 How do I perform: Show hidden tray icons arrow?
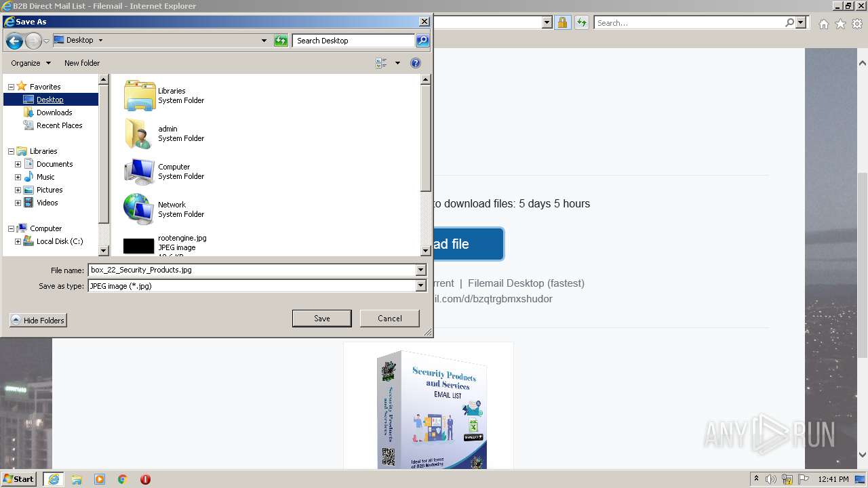coord(756,479)
